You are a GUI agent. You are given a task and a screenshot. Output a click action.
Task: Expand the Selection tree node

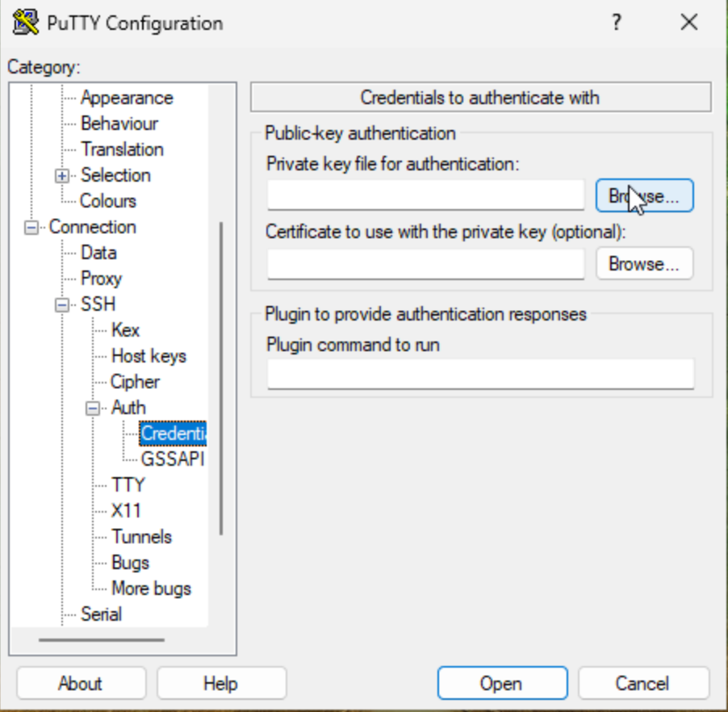[x=62, y=176]
